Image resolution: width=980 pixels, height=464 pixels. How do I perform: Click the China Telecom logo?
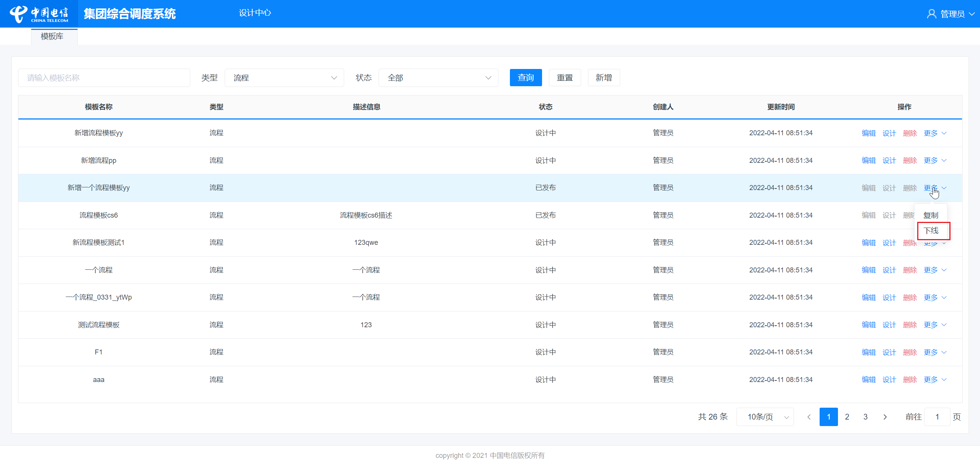[39, 14]
